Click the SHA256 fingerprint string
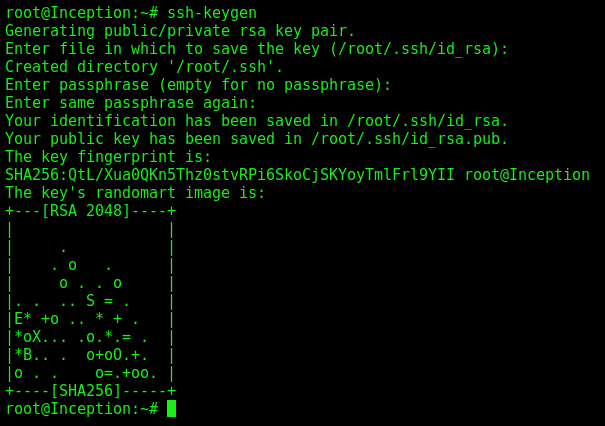605x426 pixels. tap(230, 175)
